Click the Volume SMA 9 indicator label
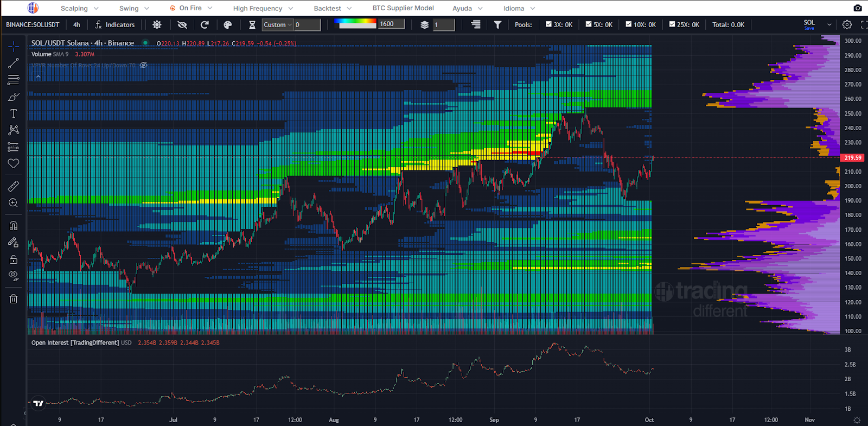The image size is (868, 426). [50, 54]
